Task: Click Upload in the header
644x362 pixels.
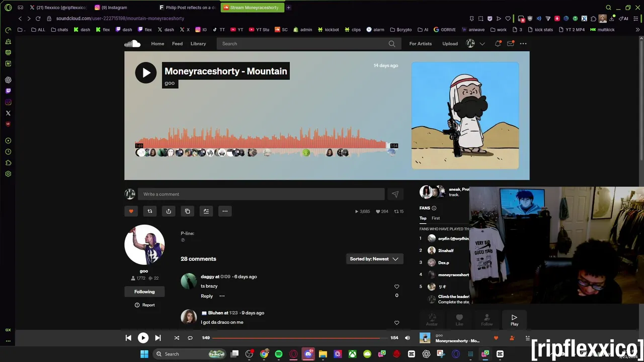Action: pyautogui.click(x=450, y=44)
